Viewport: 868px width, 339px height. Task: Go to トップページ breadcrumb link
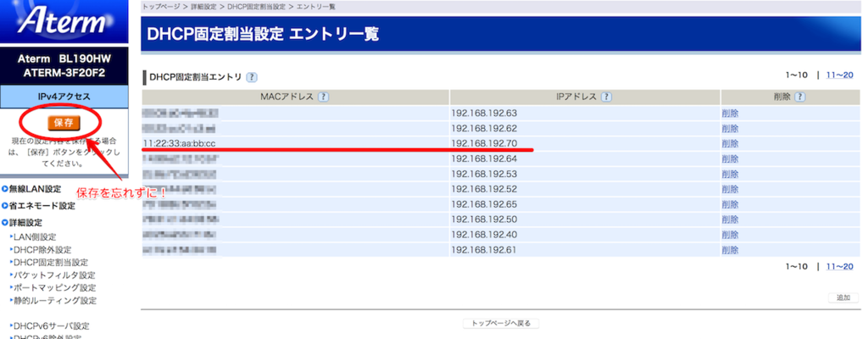pos(160,7)
